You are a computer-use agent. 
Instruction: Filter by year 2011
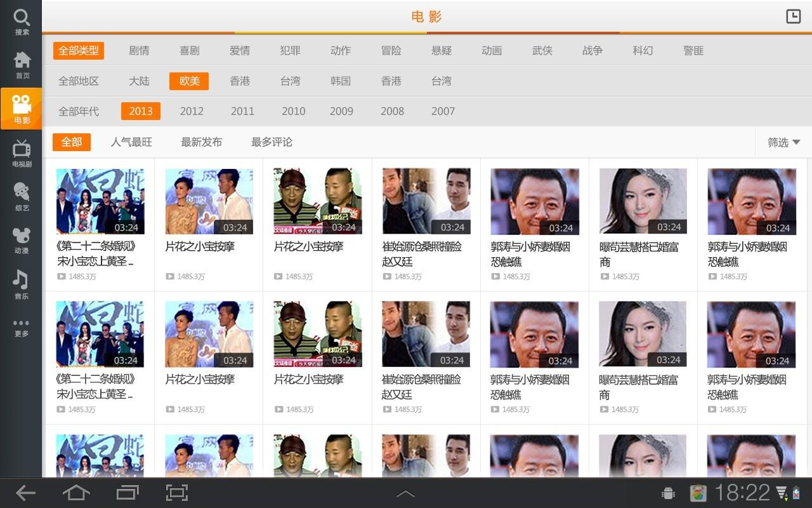(242, 111)
